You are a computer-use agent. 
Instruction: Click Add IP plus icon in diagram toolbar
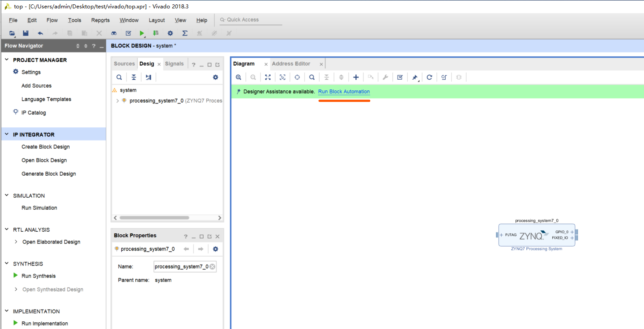(356, 77)
